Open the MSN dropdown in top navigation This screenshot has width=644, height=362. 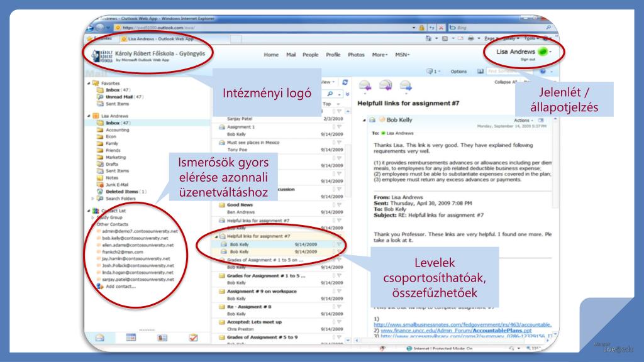[x=402, y=55]
